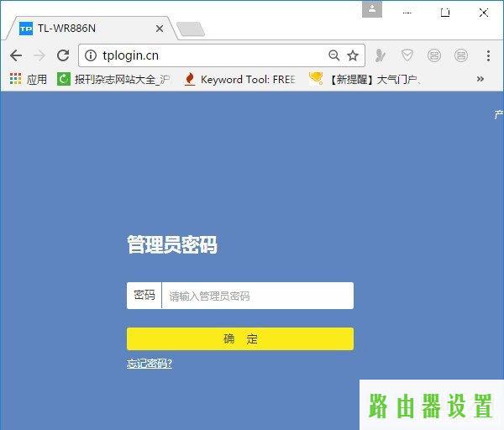The image size is (504, 430).
Task: Click the zoom magnifier icon in address bar
Action: [x=334, y=55]
